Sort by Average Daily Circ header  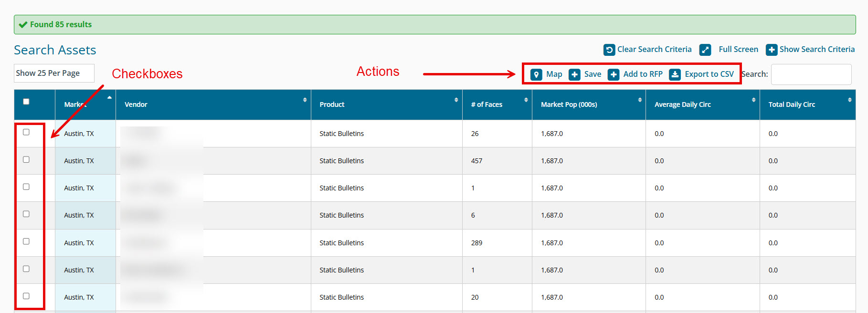(682, 104)
